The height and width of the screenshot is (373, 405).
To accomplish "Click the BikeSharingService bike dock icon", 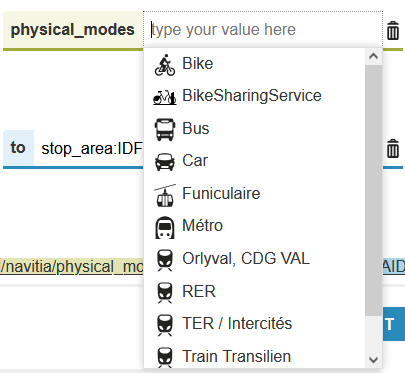I will pyautogui.click(x=165, y=97).
